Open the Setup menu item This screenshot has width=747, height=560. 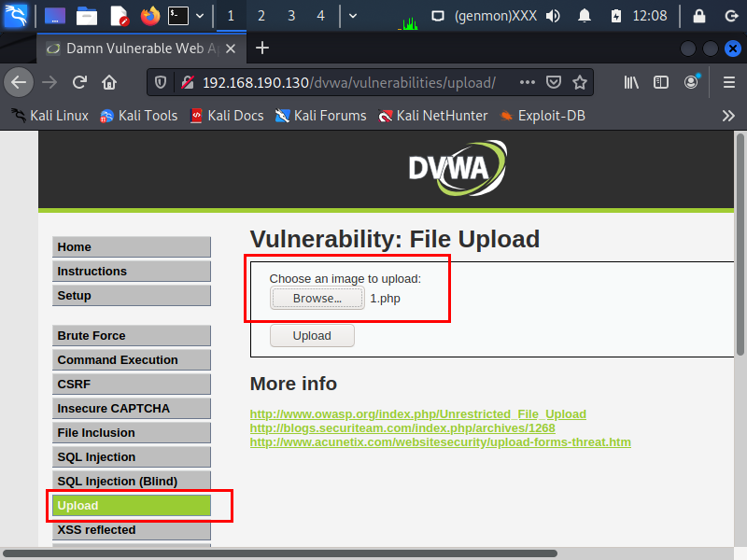tap(132, 295)
